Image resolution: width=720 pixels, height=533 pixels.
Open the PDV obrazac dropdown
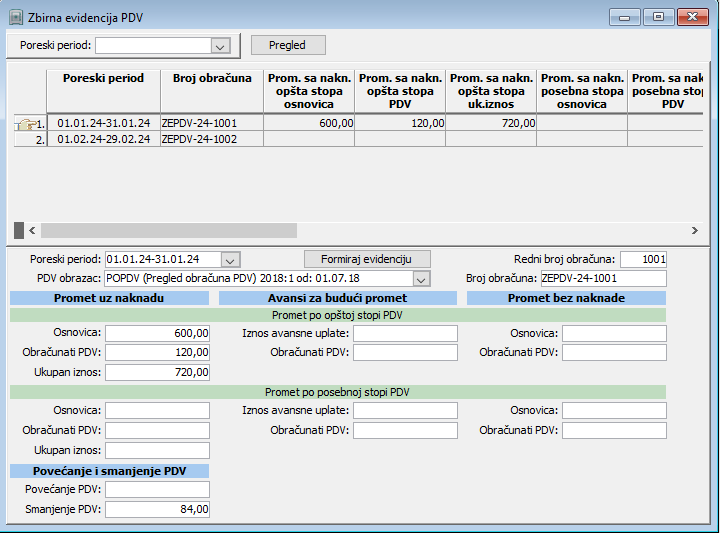click(x=421, y=279)
